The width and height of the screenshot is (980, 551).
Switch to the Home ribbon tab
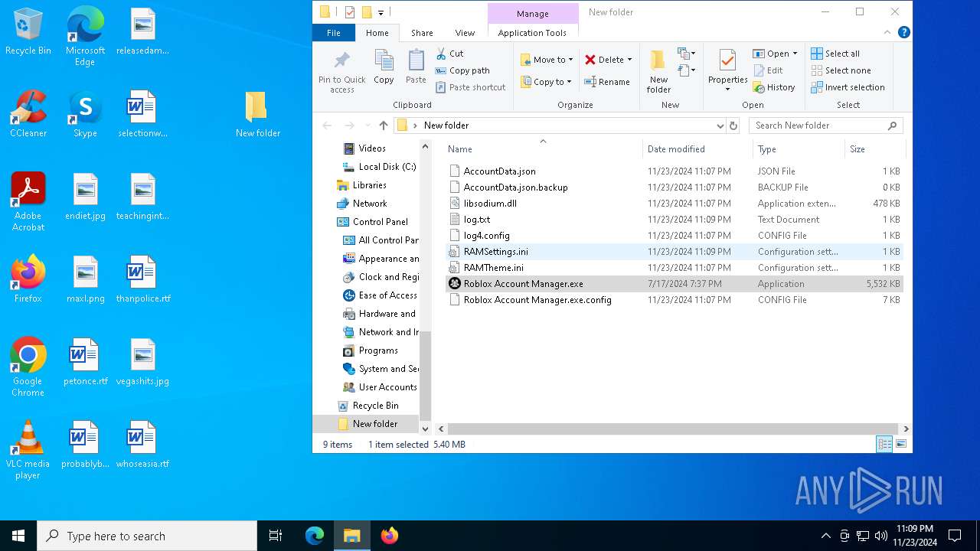tap(377, 33)
